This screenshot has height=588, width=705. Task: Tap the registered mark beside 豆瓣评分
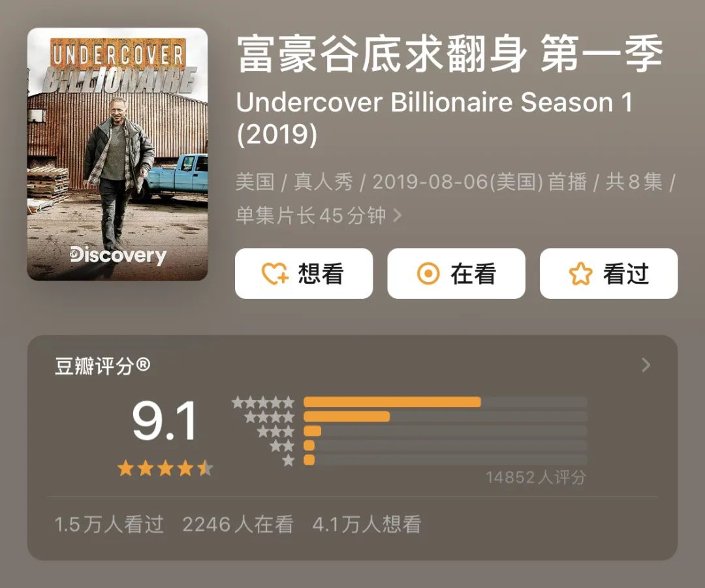point(143,364)
